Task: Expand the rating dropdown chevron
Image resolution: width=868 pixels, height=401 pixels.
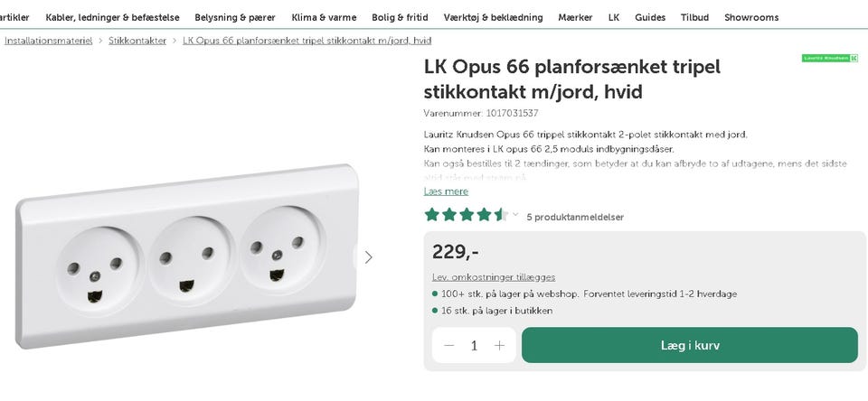Action: tap(515, 215)
